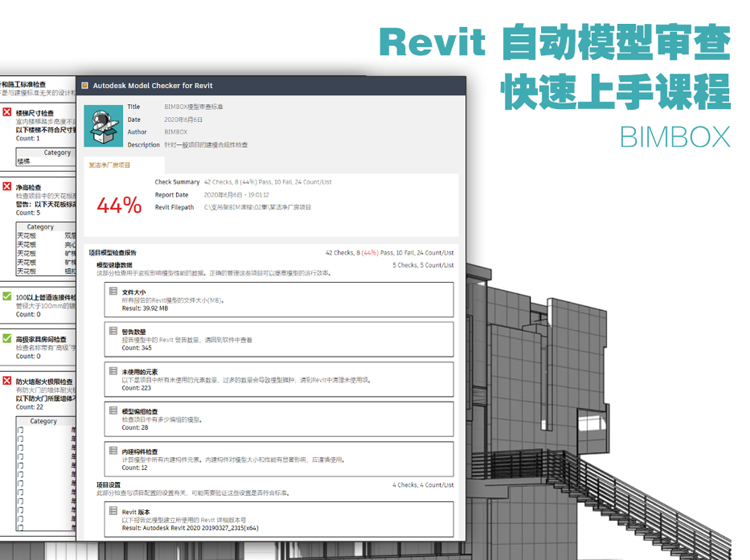Click the 警告数量 list icon
This screenshot has height=560, width=750.
pyautogui.click(x=112, y=332)
